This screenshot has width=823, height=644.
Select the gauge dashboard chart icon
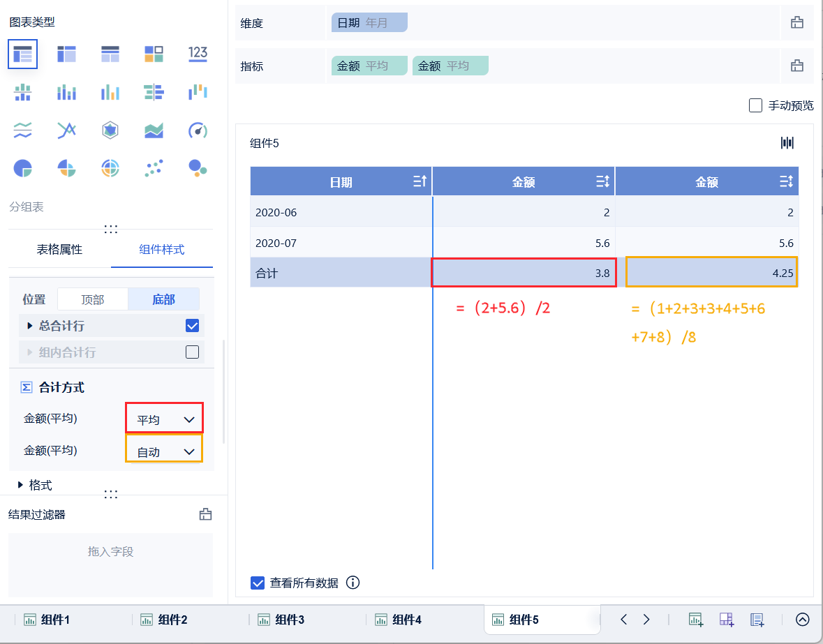[x=198, y=130]
